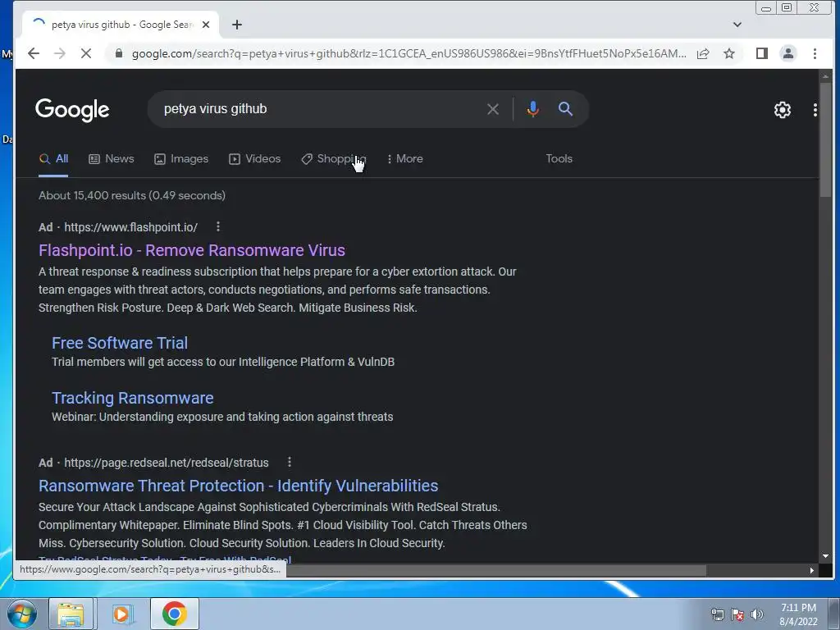Launch Windows Media Player from taskbar
Screen dimensions: 840x630
(x=121, y=614)
